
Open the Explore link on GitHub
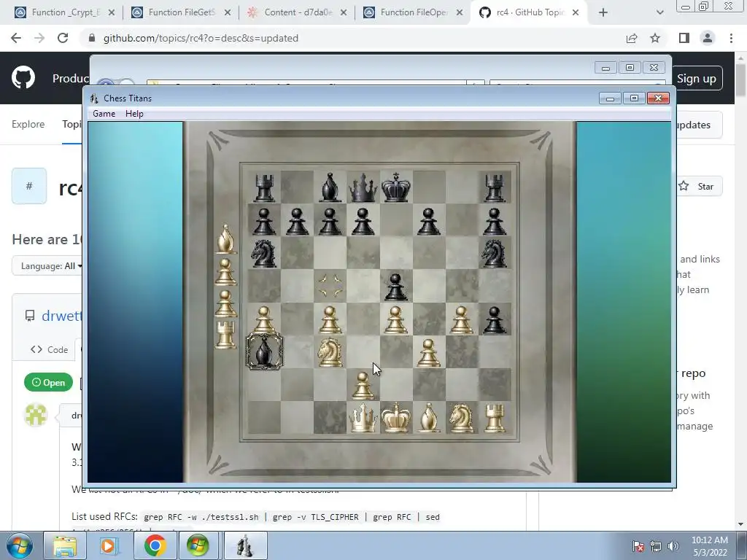(x=28, y=124)
